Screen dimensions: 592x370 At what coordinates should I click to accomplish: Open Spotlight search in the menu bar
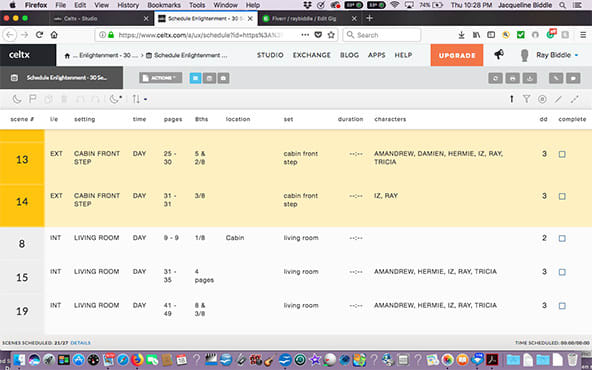[x=563, y=5]
